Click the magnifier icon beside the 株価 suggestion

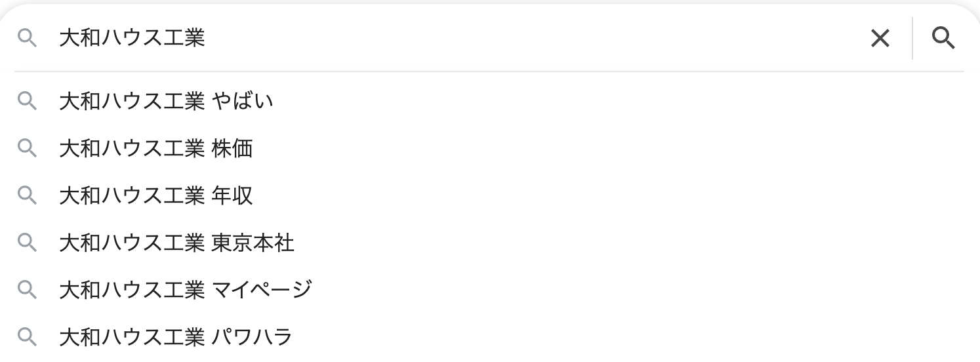pyautogui.click(x=27, y=148)
